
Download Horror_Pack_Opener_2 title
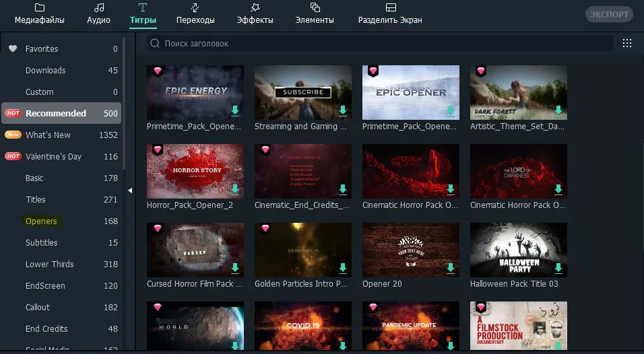[235, 189]
